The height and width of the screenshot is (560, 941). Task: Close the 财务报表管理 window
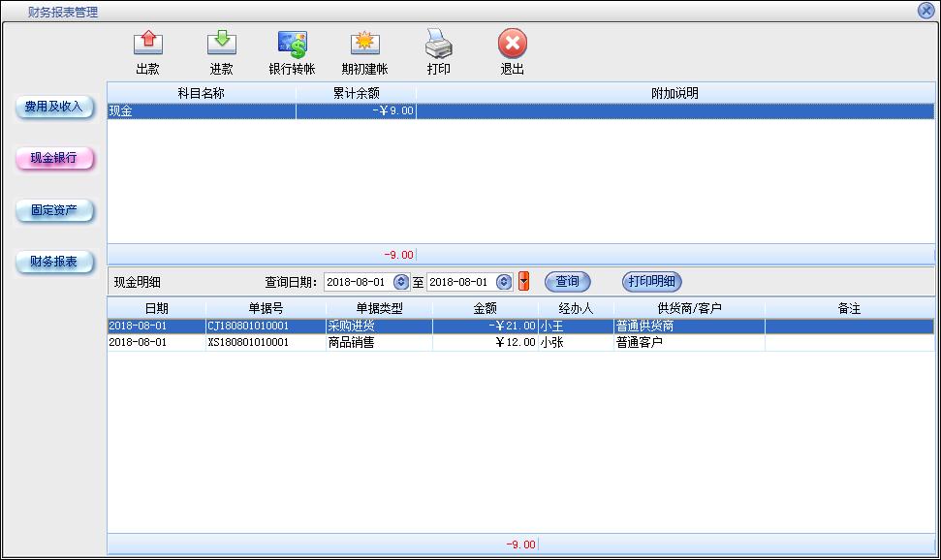(925, 11)
